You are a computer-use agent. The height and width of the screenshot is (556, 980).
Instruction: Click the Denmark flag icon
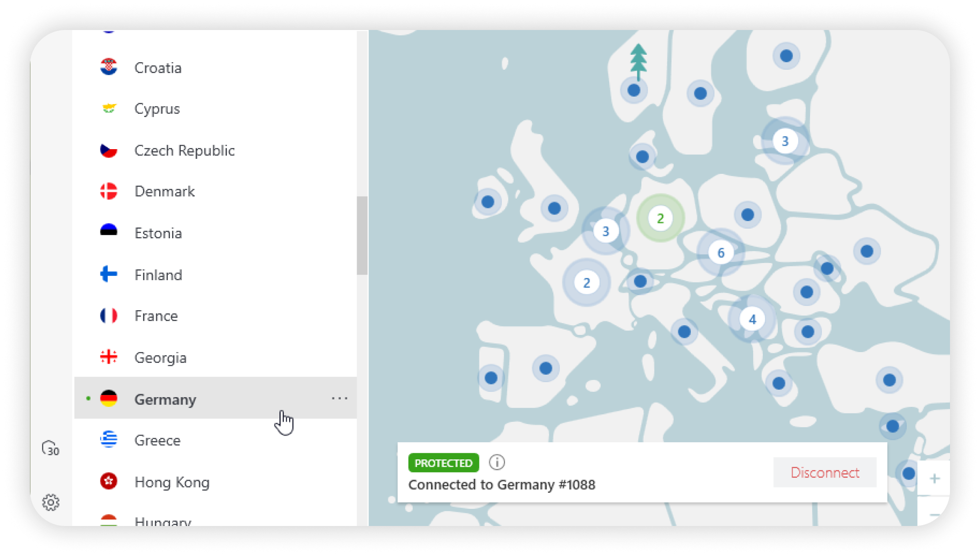[109, 191]
